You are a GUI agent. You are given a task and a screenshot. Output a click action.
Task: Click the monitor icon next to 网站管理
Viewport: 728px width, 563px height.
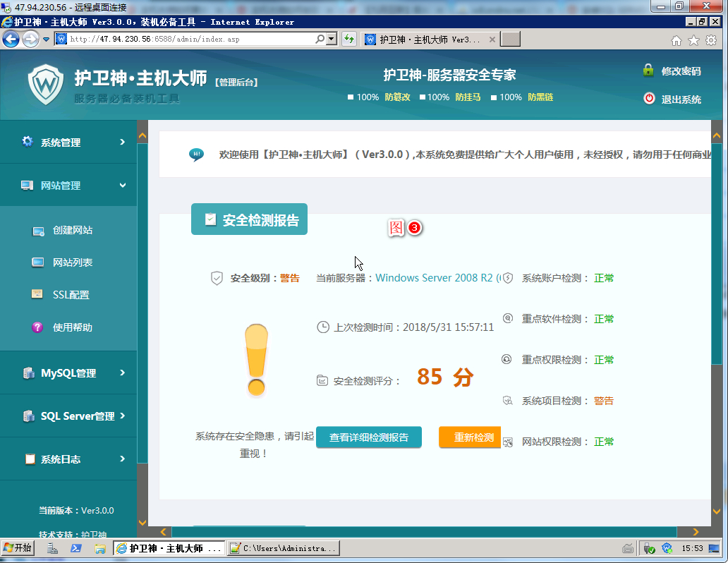click(x=27, y=186)
